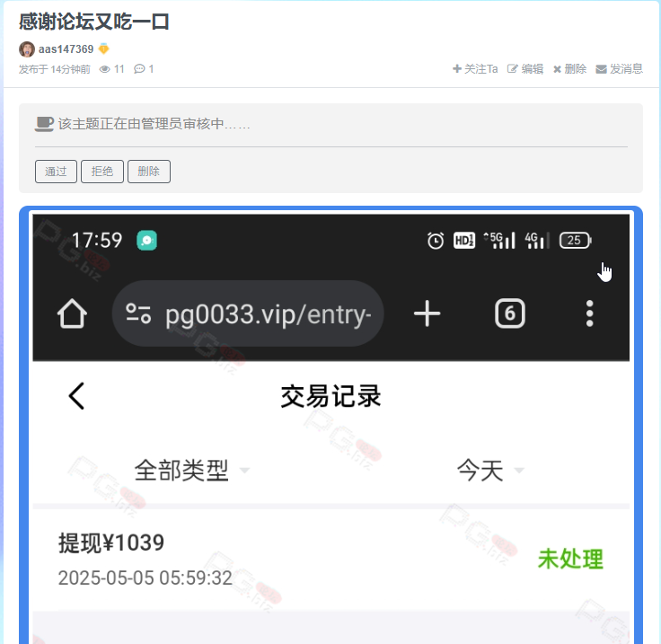Click the gold diamond badge beside username
Screen dimensions: 661x644
(x=103, y=49)
